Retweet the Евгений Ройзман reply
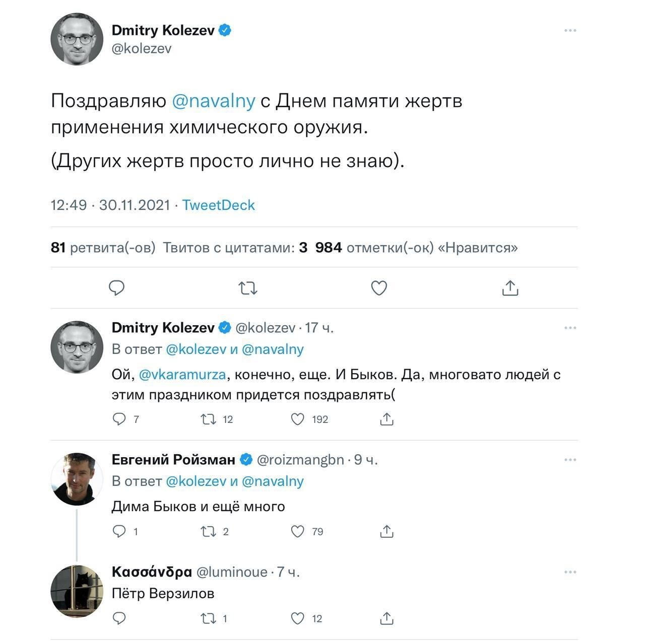The image size is (645, 644). pyautogui.click(x=209, y=531)
